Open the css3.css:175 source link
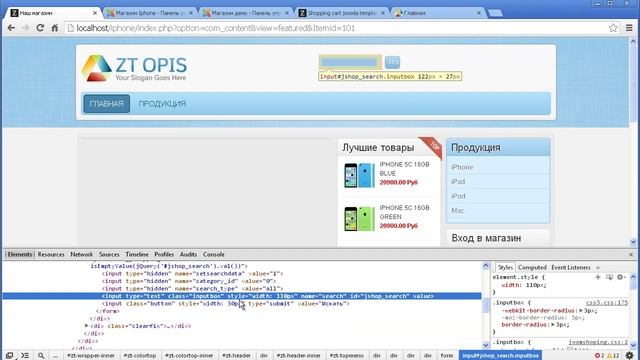Screen dimensions: 640x360 [607, 303]
